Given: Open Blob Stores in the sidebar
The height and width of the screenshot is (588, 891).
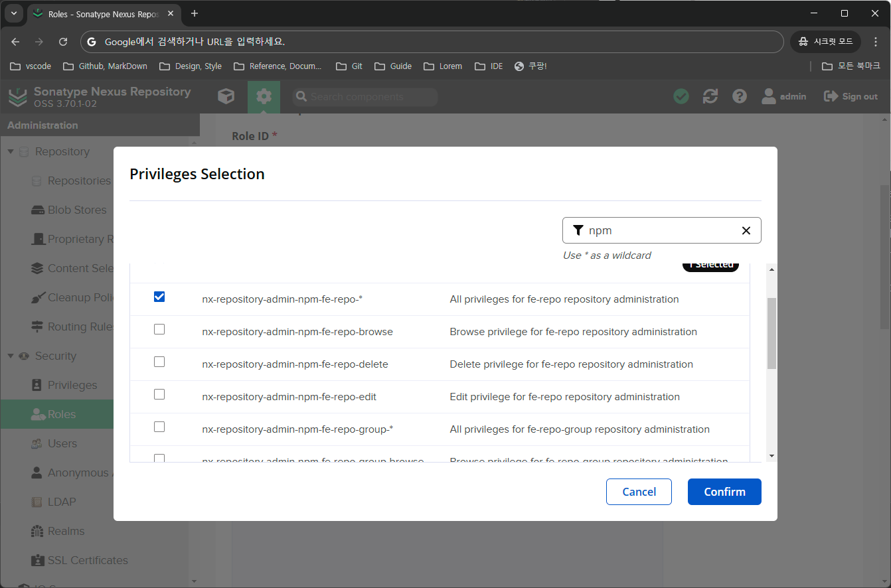Looking at the screenshot, I should click(69, 210).
